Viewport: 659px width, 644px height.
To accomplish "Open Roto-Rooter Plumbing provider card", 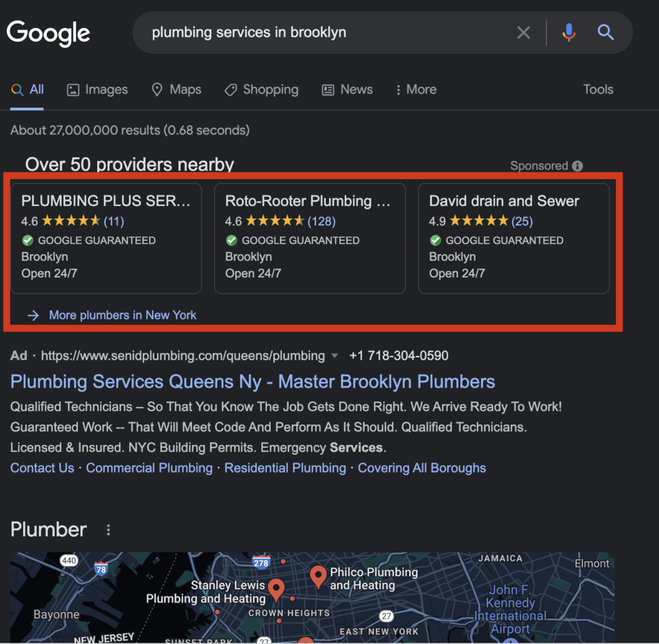I will pyautogui.click(x=310, y=238).
